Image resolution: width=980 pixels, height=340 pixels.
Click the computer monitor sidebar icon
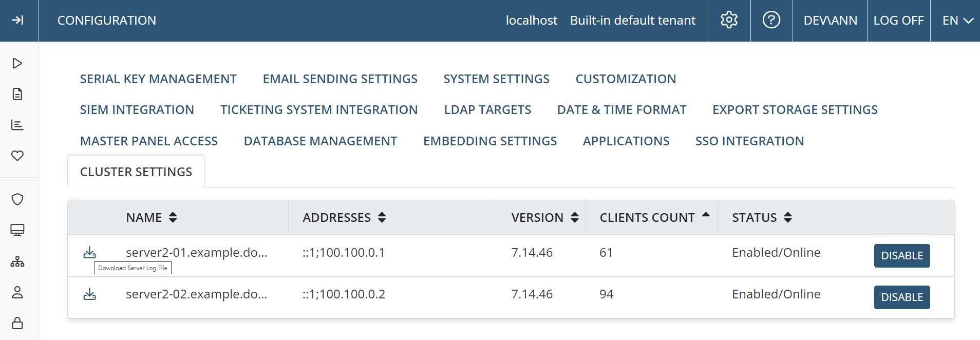click(x=17, y=230)
